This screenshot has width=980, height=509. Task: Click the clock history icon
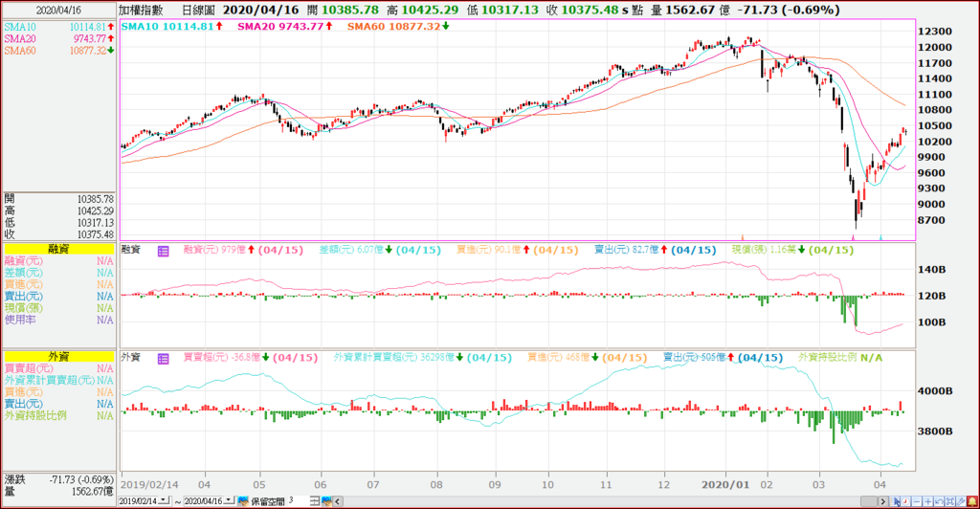(905, 501)
